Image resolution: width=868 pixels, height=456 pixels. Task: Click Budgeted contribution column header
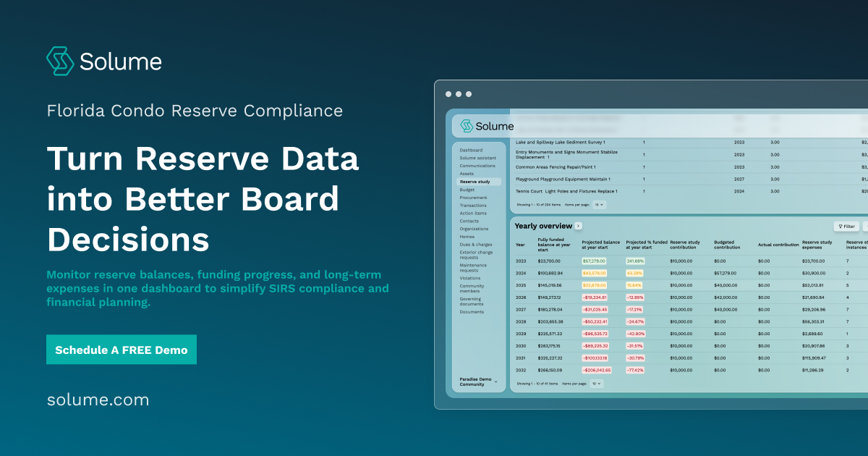point(727,245)
